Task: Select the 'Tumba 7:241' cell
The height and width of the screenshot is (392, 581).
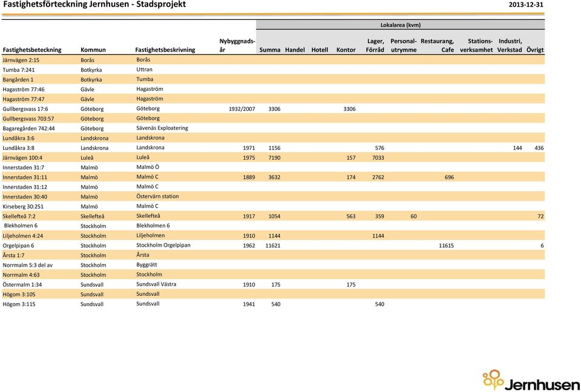Action: click(x=19, y=70)
